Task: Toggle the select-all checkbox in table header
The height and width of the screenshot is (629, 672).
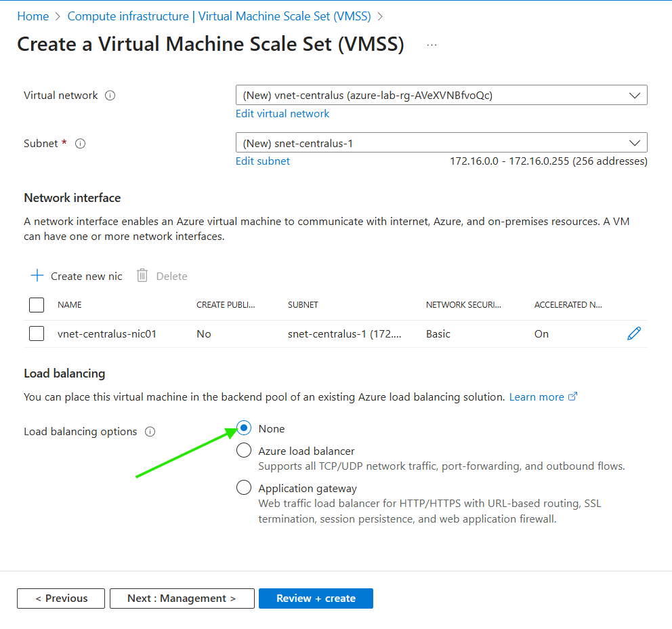Action: click(37, 305)
